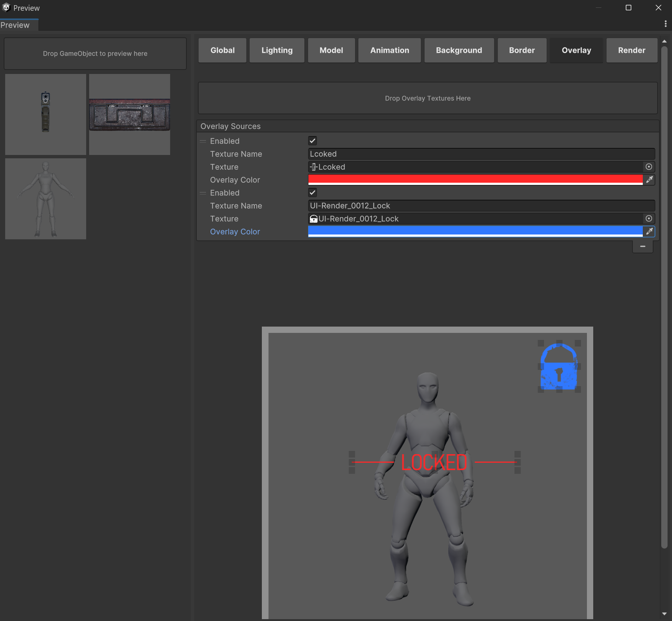Click eyedropper icon for blue overlay color

pyautogui.click(x=649, y=232)
